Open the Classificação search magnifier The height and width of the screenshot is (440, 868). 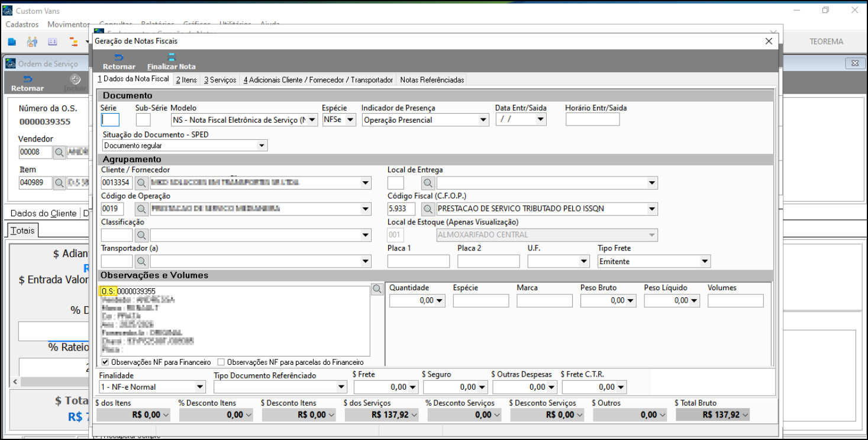(141, 235)
